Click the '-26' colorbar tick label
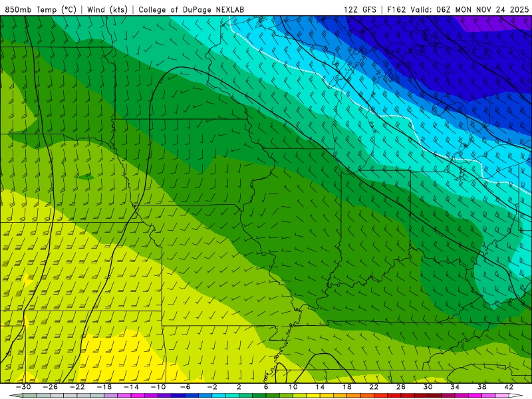532x399 pixels. point(51,387)
